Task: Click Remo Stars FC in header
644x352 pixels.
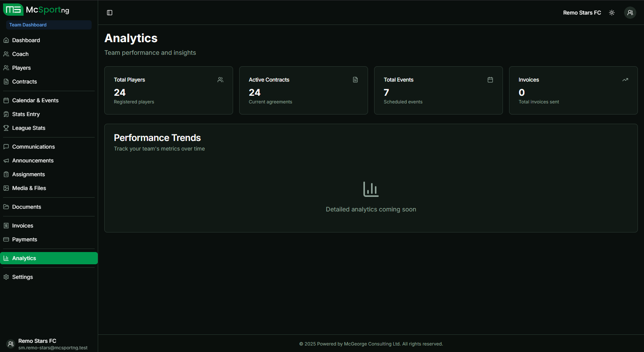Action: [582, 13]
